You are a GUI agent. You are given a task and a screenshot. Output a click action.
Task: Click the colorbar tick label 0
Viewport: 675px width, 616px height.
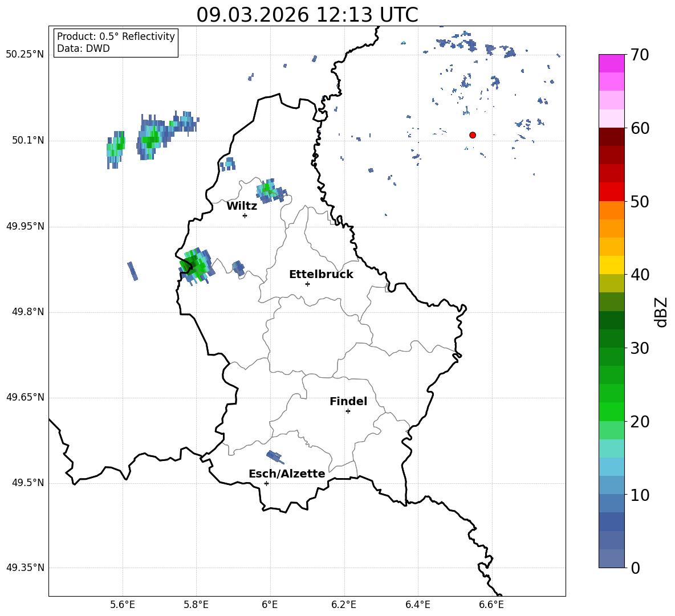(x=635, y=568)
